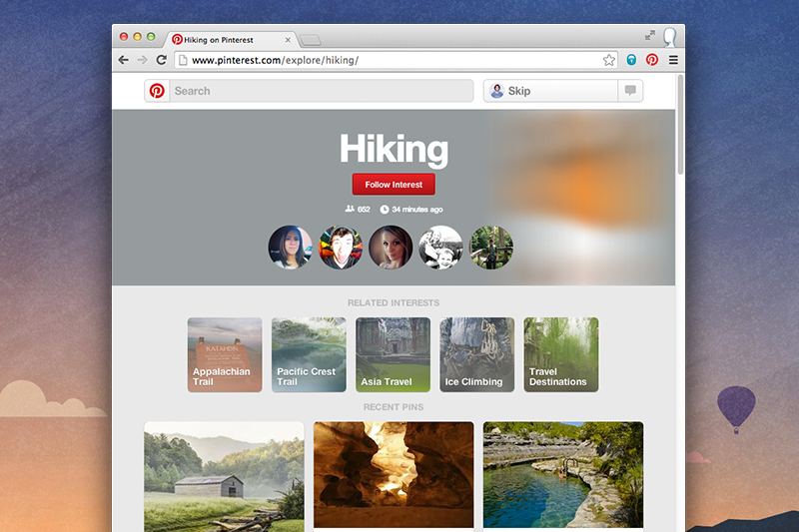Bookmark this page with the star icon
Screen dimensions: 799x532
[609, 60]
